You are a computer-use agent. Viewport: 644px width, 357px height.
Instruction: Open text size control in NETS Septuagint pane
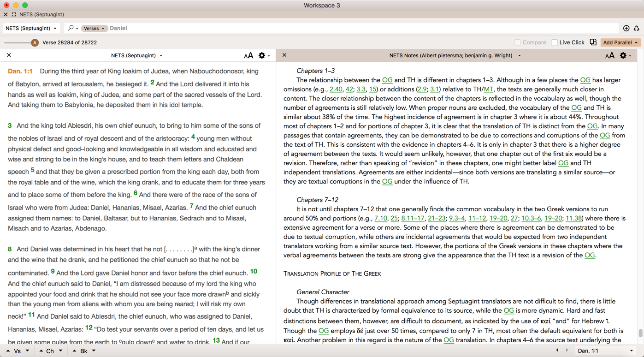click(x=248, y=55)
